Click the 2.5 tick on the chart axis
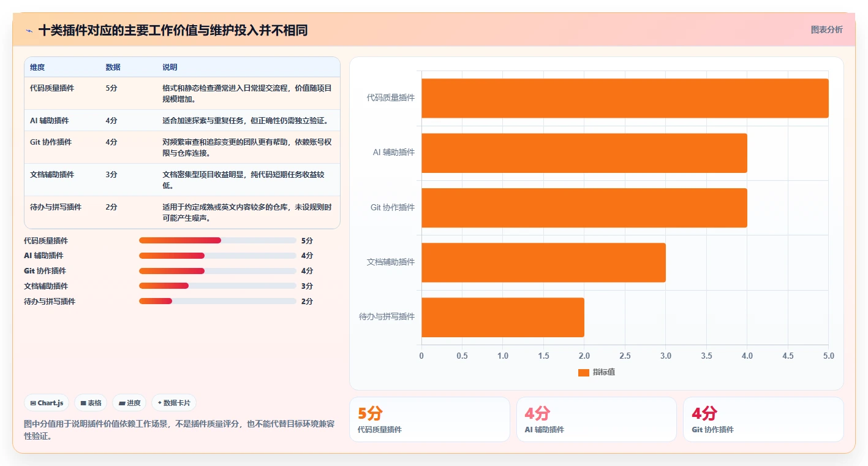Viewport: 868px width, 466px height. 625,356
